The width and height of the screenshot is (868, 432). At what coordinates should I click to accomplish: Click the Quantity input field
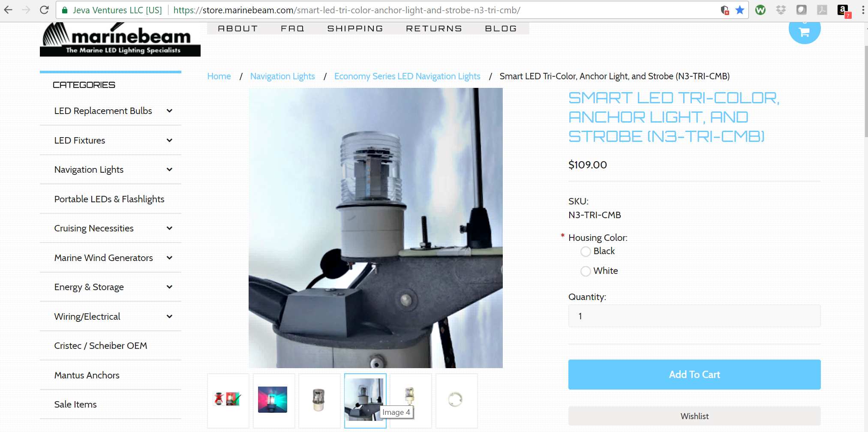tap(694, 316)
